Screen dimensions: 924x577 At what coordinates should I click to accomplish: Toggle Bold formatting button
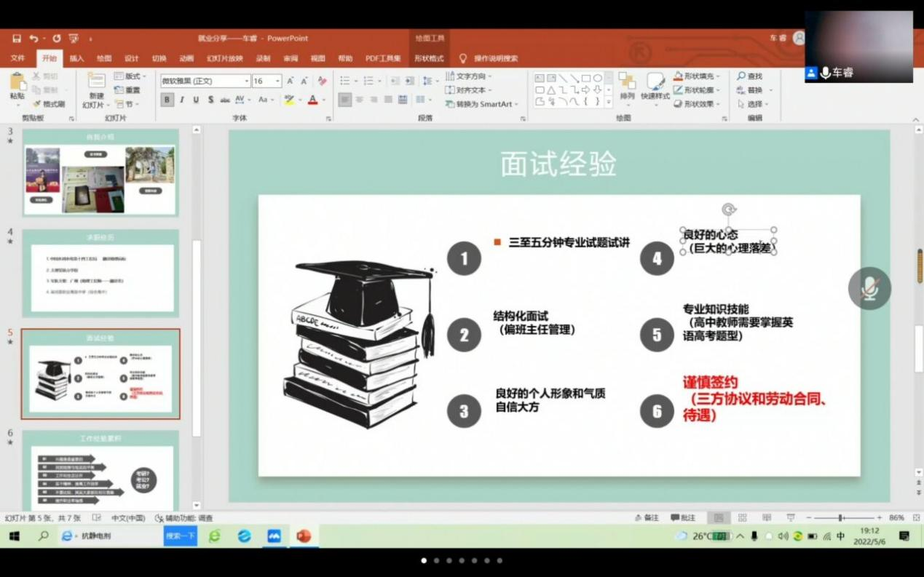[x=167, y=100]
